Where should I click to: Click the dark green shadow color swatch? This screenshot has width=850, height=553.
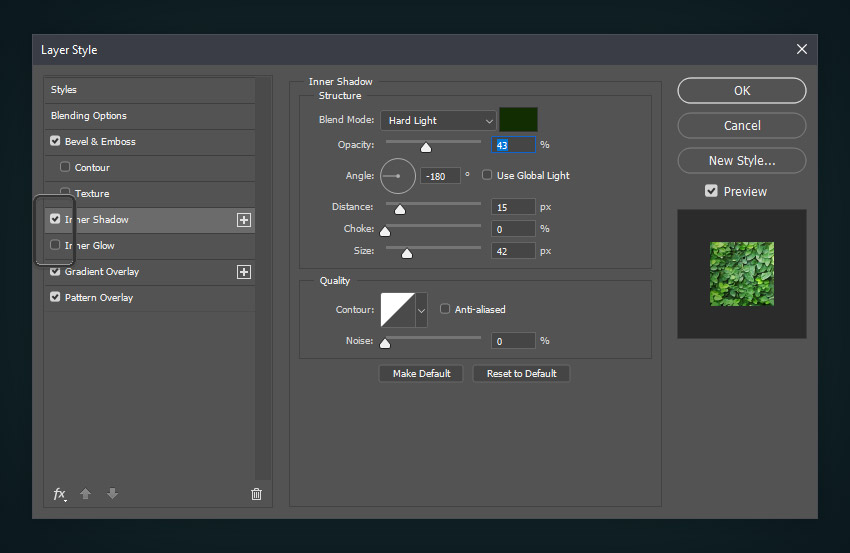[518, 120]
